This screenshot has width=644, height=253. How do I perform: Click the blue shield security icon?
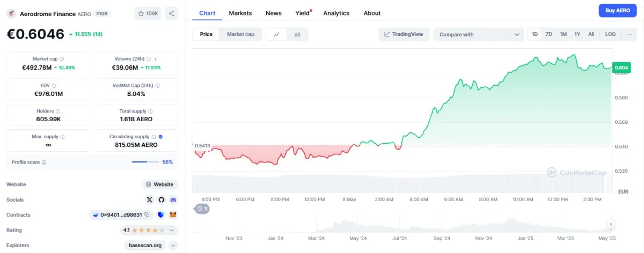(x=160, y=215)
